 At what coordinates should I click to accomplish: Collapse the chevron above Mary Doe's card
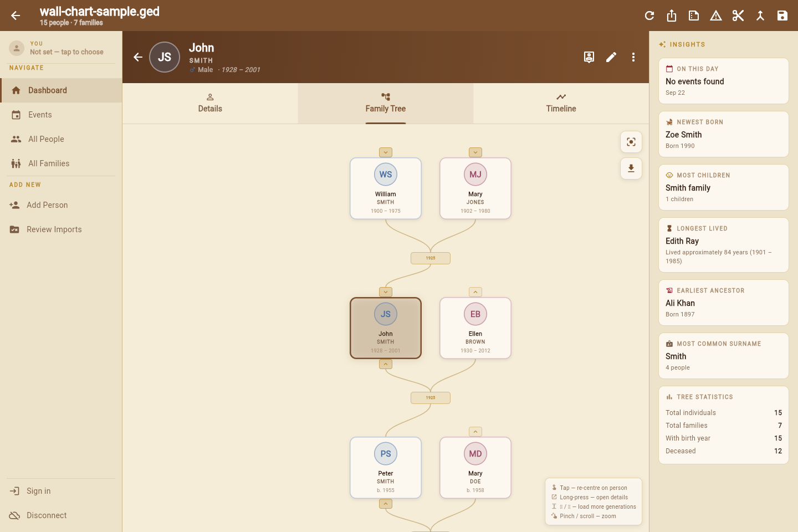(475, 432)
